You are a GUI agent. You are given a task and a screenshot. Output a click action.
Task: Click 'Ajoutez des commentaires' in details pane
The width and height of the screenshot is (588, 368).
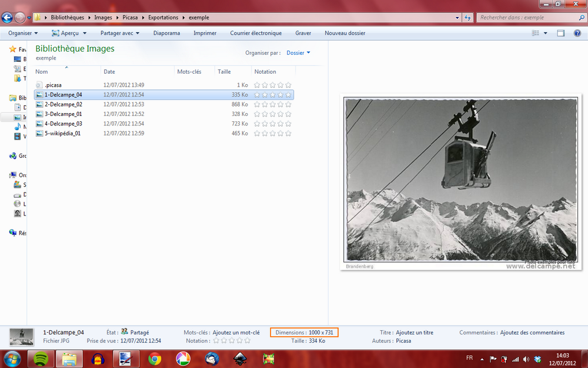(532, 332)
